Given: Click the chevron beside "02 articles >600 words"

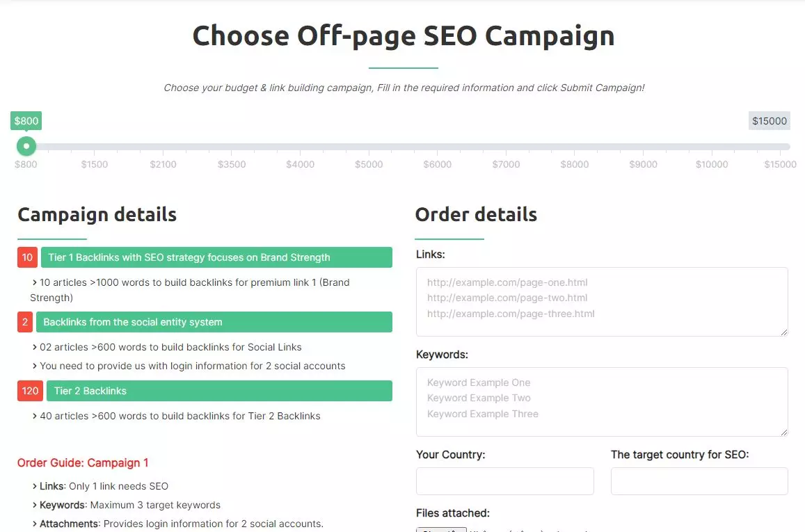Looking at the screenshot, I should click(35, 347).
